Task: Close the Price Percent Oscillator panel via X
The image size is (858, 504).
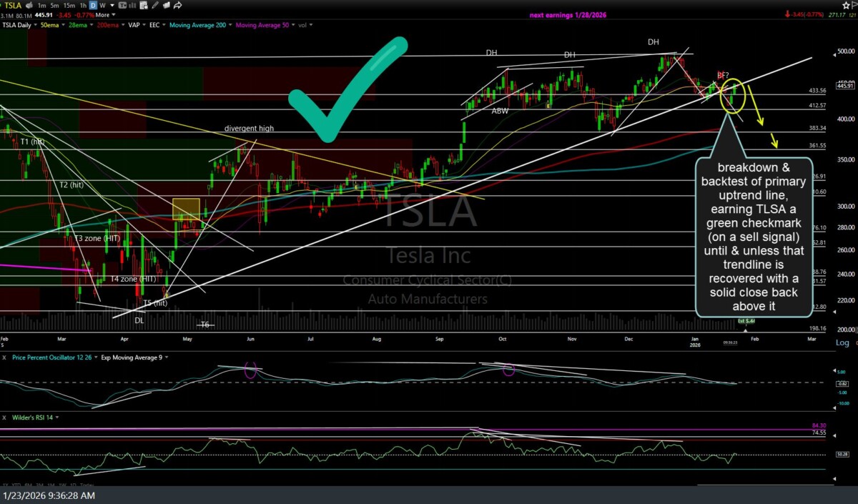Action: 4,357
